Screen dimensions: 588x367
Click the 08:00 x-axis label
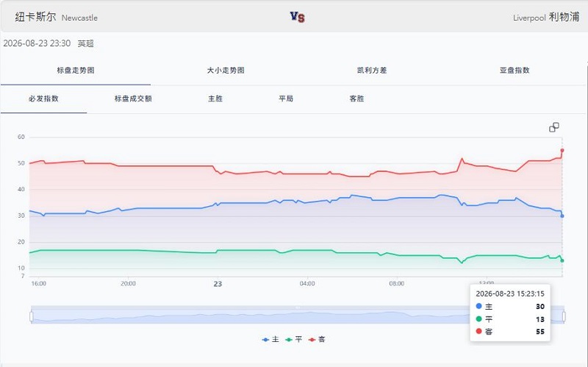397,284
